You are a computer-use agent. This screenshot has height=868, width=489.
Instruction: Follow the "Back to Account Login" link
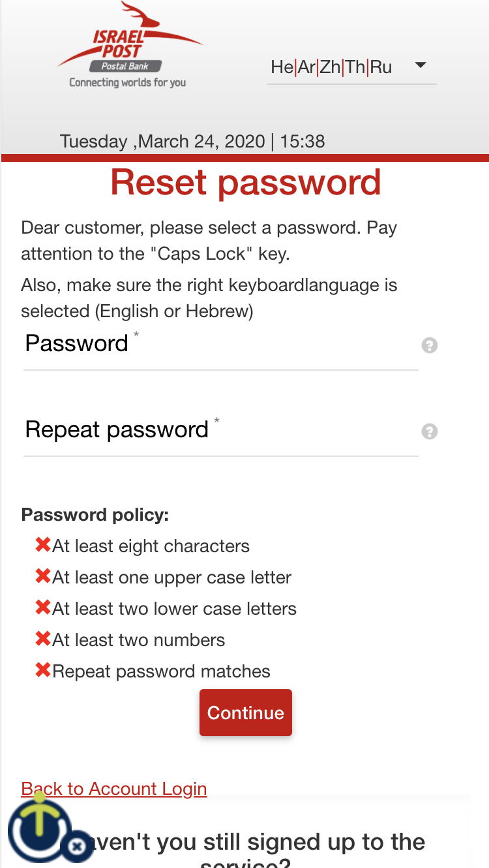[114, 788]
